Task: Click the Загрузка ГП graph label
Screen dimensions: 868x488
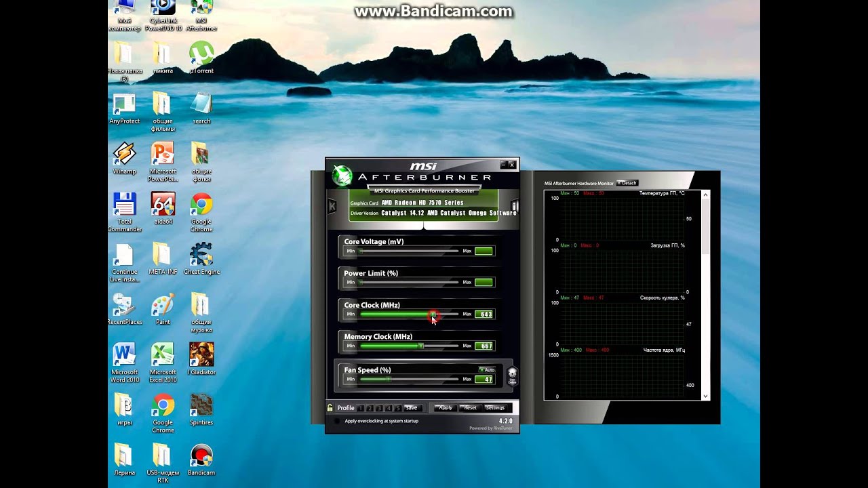Action: (x=667, y=245)
